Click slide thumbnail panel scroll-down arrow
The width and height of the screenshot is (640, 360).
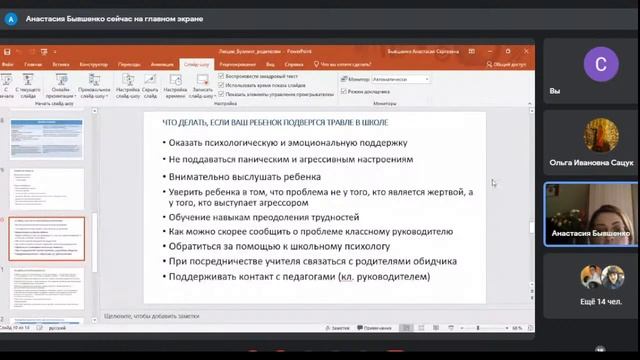95,320
